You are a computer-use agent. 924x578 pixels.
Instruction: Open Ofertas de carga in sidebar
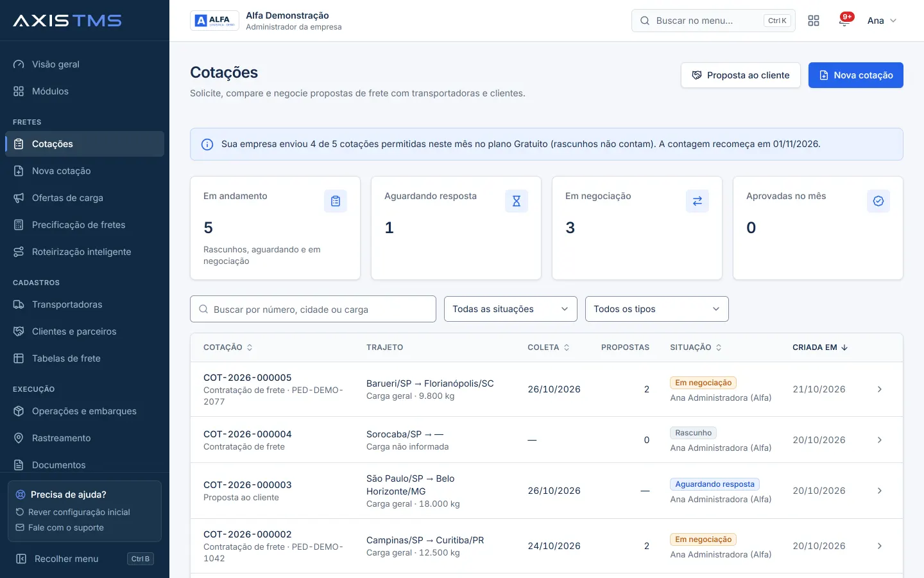point(85,198)
